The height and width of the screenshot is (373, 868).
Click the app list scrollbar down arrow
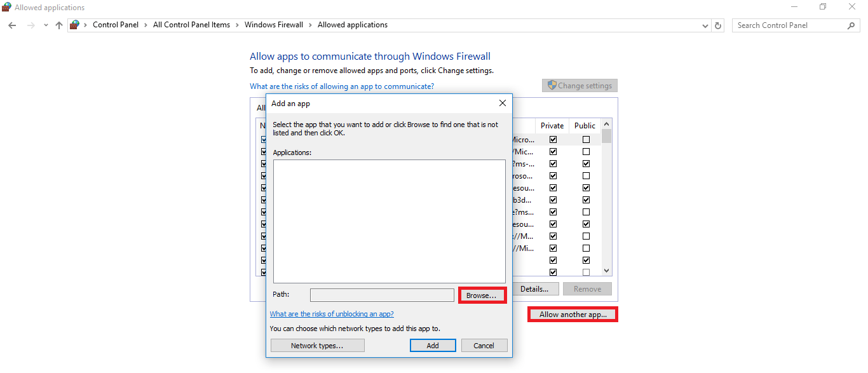click(606, 270)
